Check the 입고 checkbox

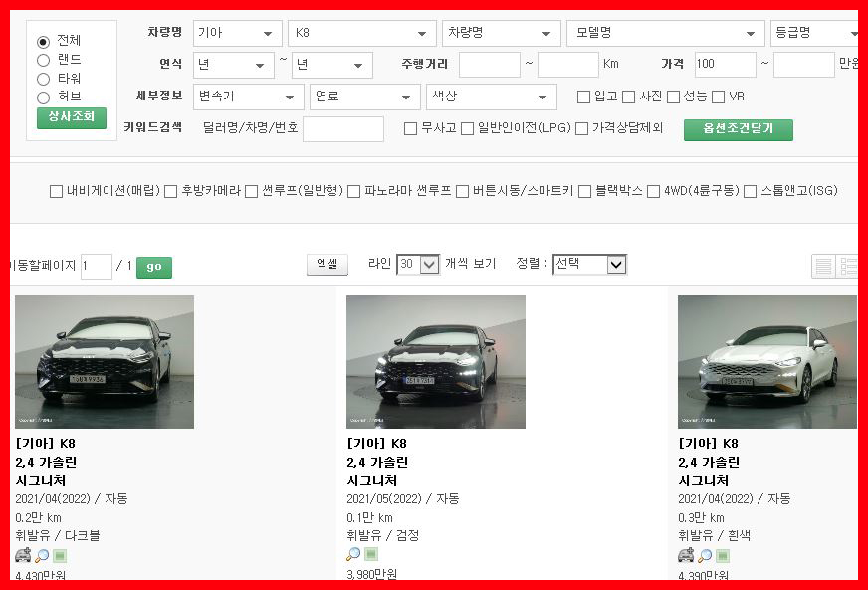pyautogui.click(x=583, y=97)
